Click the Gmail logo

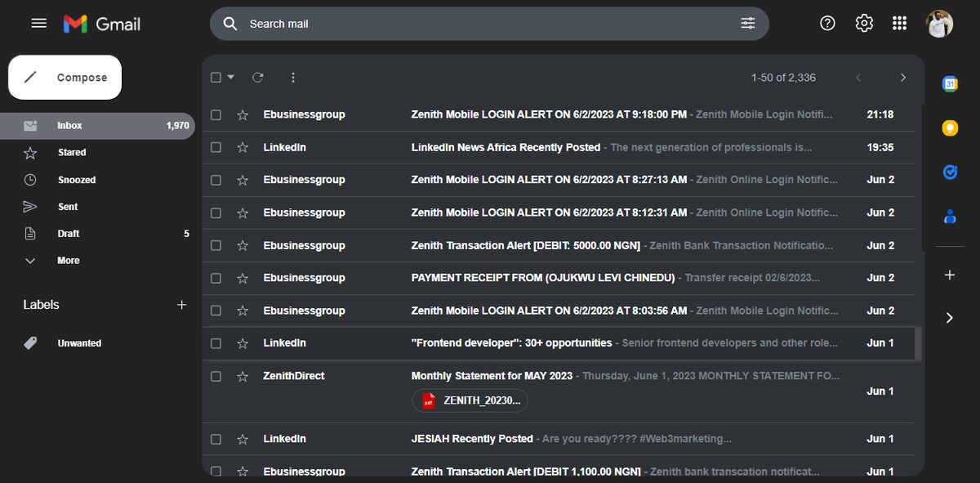102,24
